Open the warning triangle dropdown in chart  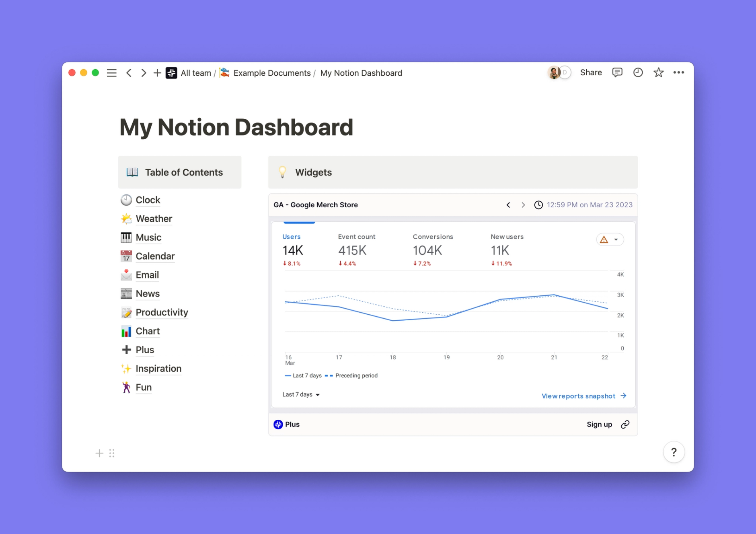pos(610,240)
